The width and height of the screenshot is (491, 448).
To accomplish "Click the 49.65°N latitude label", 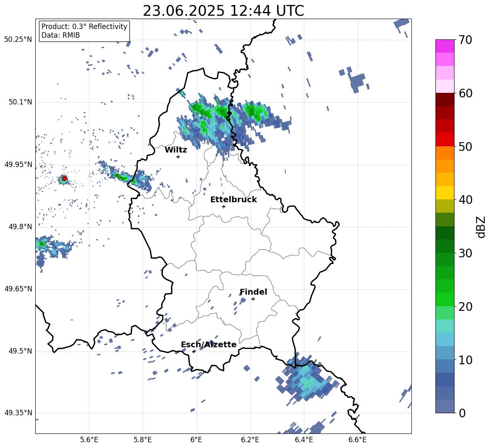I will pos(18,289).
